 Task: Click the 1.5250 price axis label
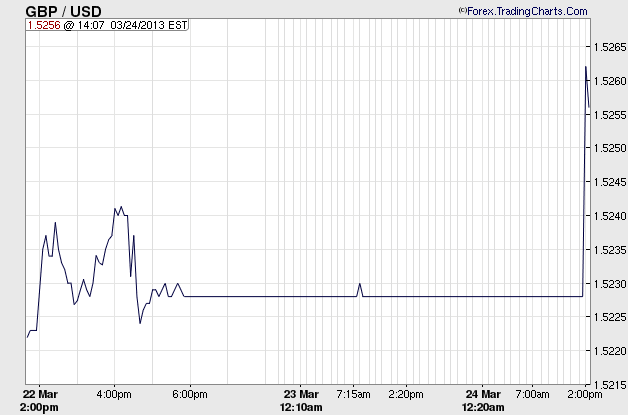click(610, 148)
